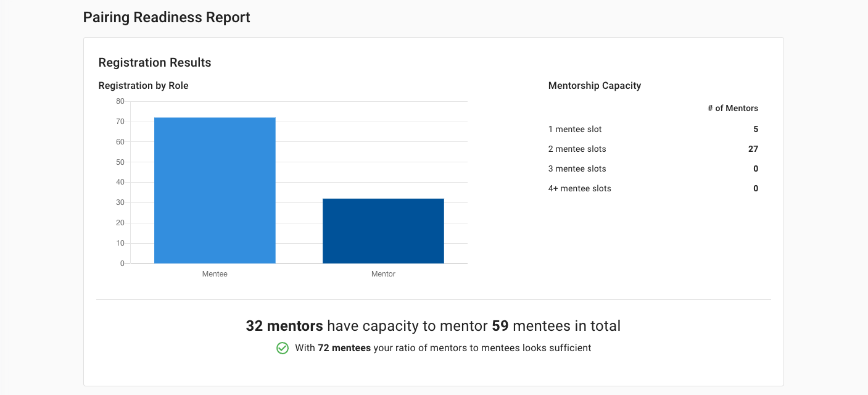Click the Registration Results section title
Screen dimensions: 868x395
tap(155, 62)
